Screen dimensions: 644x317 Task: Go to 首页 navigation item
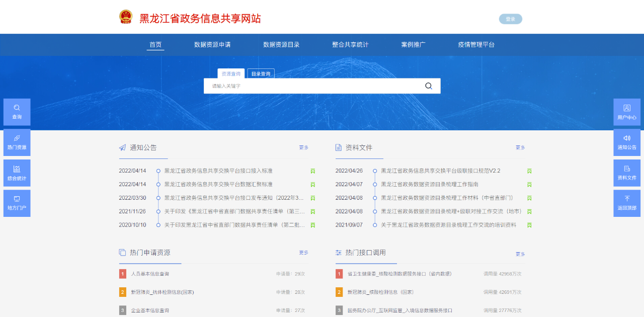pyautogui.click(x=155, y=45)
